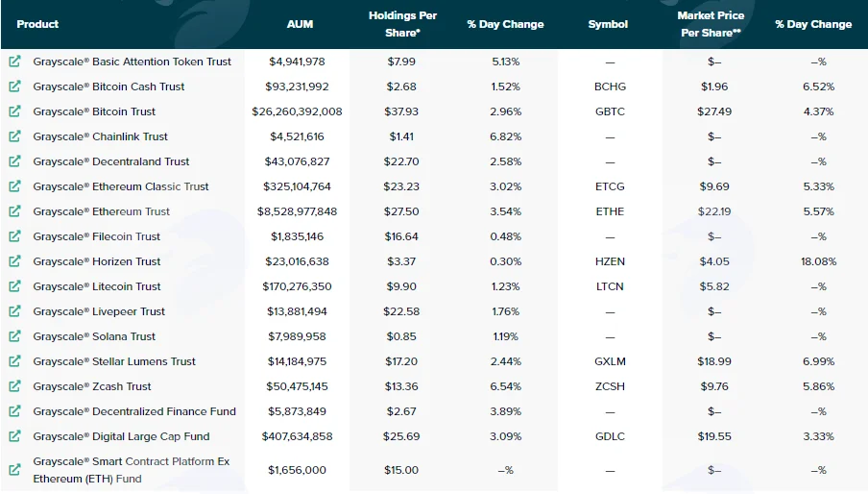Select the GBTC symbol cell

(610, 111)
